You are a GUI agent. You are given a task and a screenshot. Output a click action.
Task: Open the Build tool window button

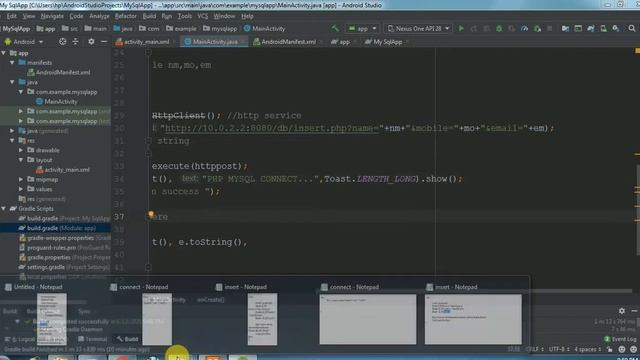point(127,339)
